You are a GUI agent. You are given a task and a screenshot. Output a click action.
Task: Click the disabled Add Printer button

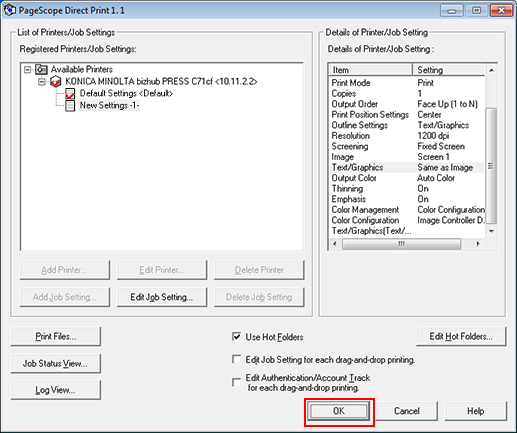point(64,270)
